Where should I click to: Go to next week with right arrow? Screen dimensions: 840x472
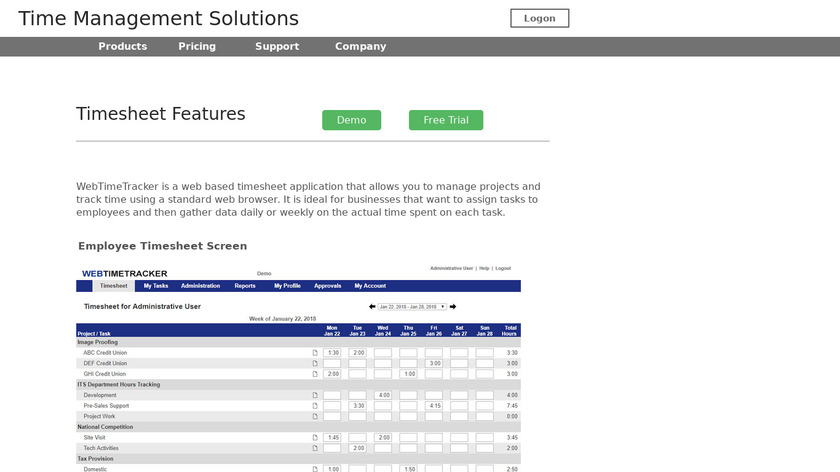pyautogui.click(x=453, y=306)
